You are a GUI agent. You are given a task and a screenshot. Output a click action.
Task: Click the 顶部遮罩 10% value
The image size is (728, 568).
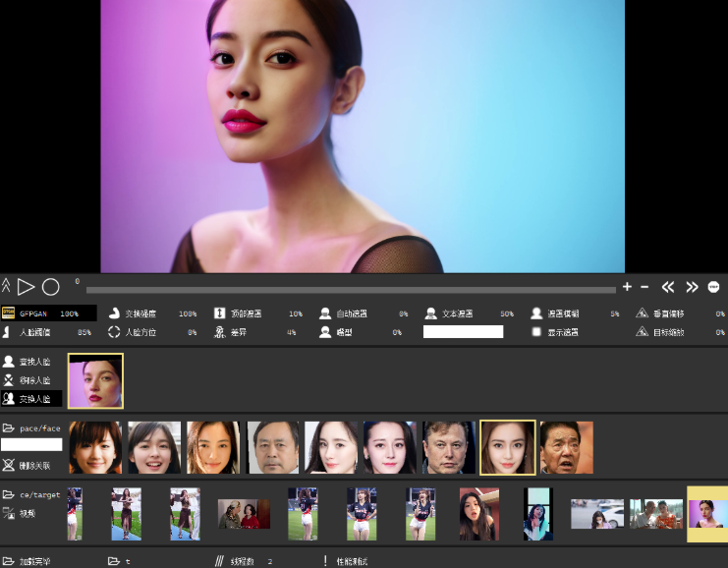[296, 313]
